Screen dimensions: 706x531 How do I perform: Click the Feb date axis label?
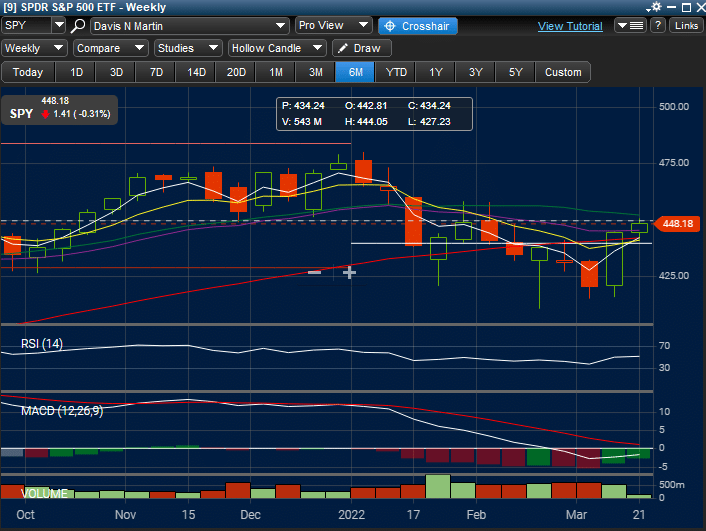click(x=476, y=514)
